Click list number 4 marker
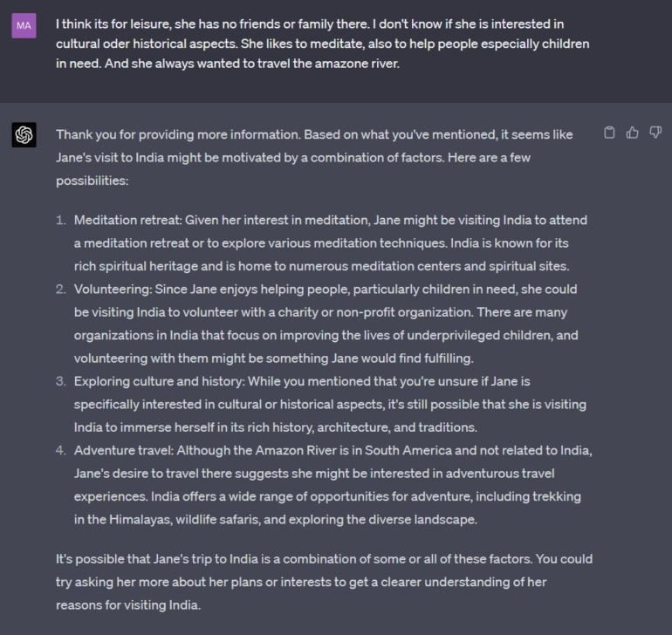The width and height of the screenshot is (672, 635). pyautogui.click(x=61, y=450)
